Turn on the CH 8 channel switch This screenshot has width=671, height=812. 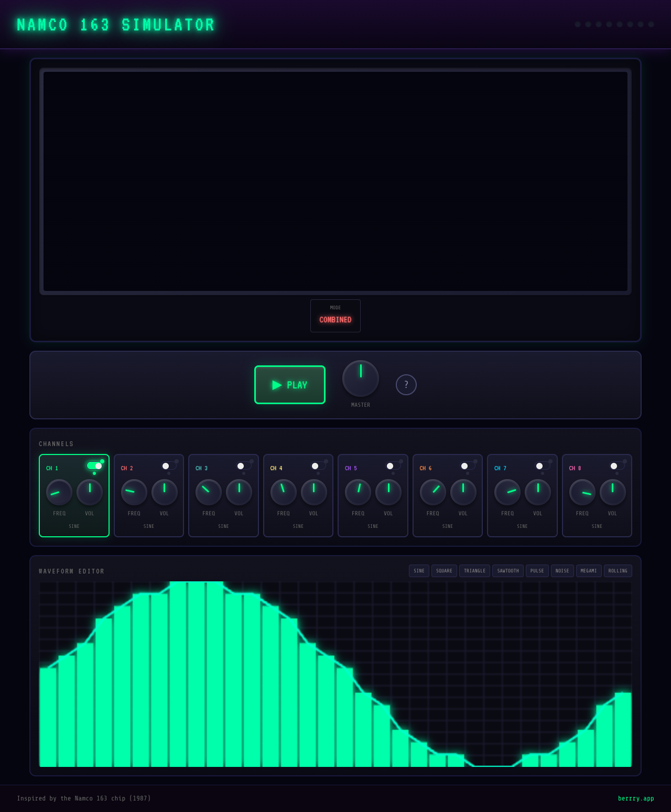(617, 466)
